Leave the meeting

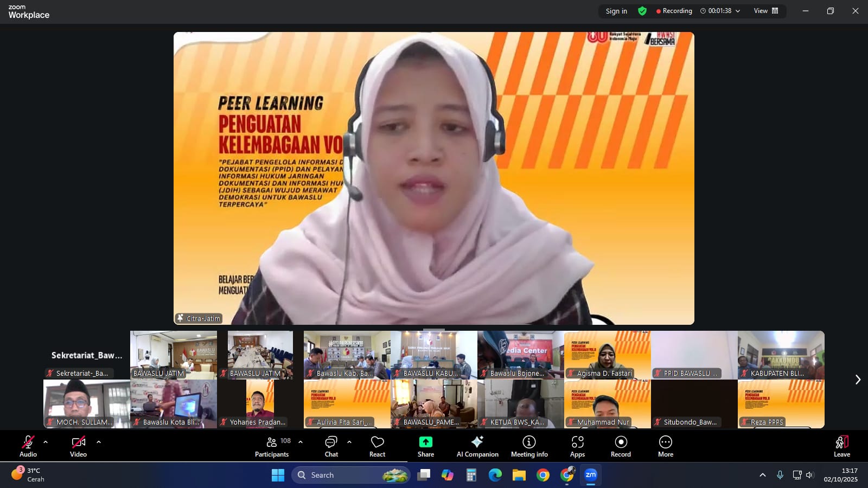coord(841,446)
